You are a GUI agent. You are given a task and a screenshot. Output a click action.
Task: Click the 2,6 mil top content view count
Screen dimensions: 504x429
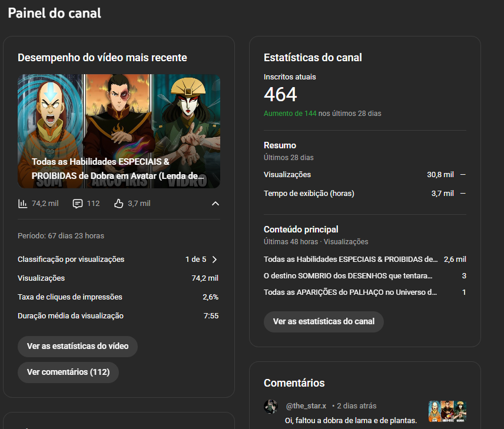(455, 260)
